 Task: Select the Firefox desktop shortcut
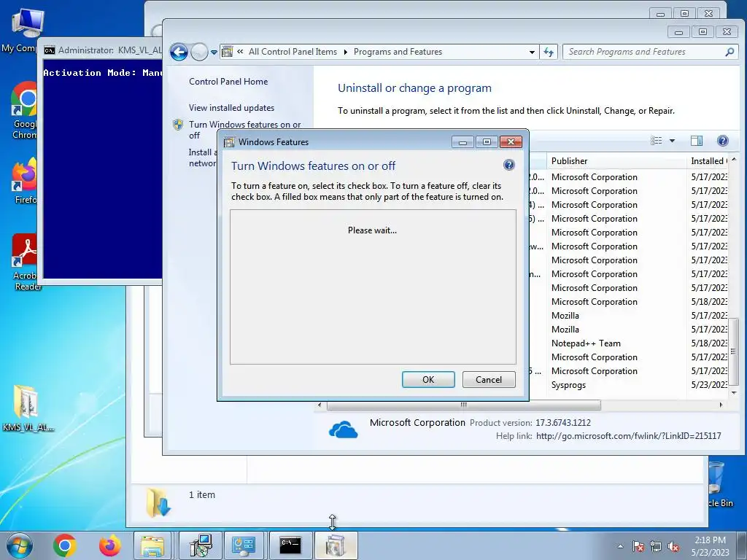pos(25,181)
